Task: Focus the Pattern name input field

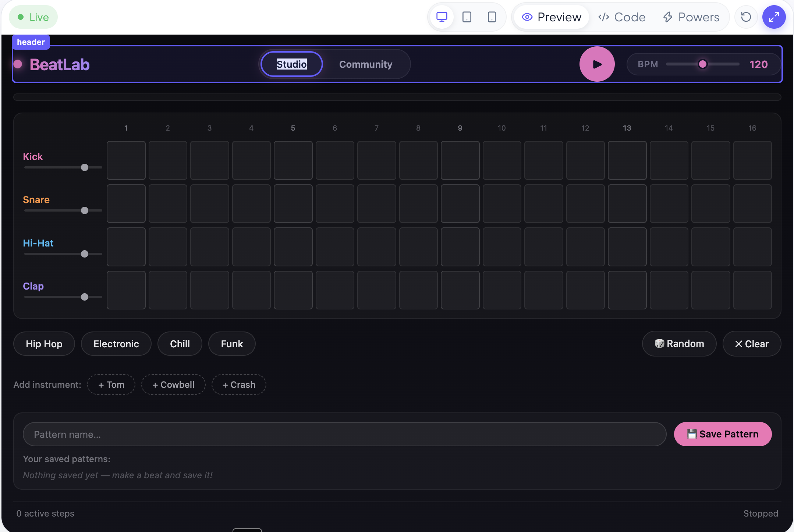Action: coord(344,434)
